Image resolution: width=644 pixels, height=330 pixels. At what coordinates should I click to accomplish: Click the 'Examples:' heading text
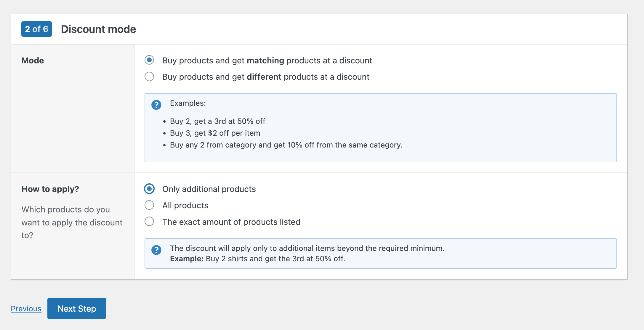click(188, 103)
